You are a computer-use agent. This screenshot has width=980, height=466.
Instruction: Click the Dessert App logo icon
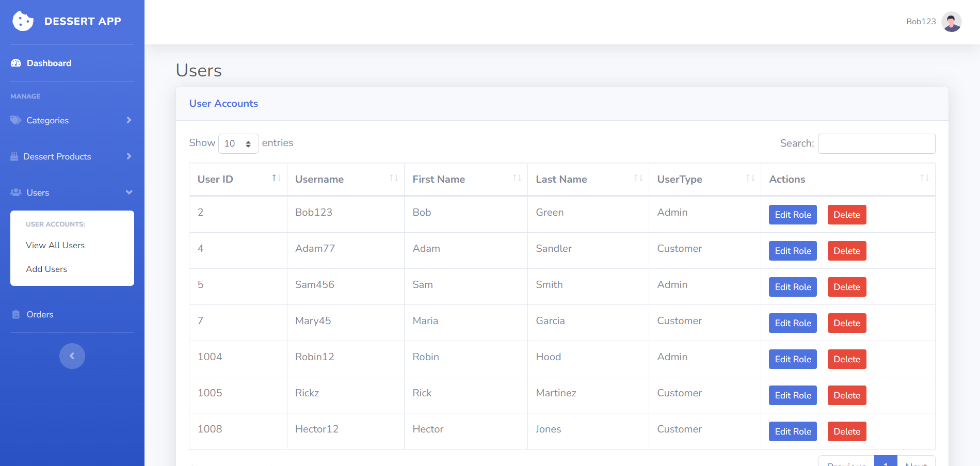click(x=23, y=21)
